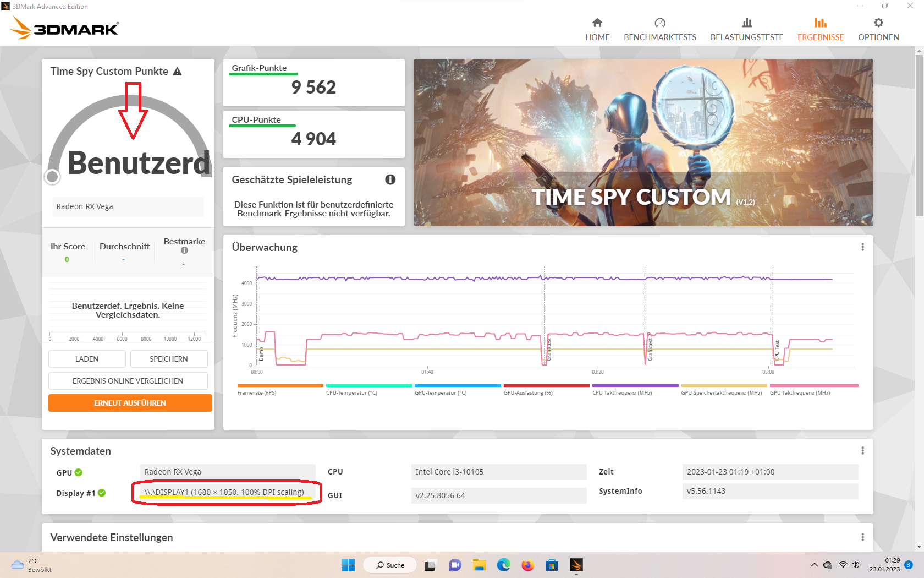
Task: Switch to the BELASTUNGSTESTE tab
Action: (746, 28)
